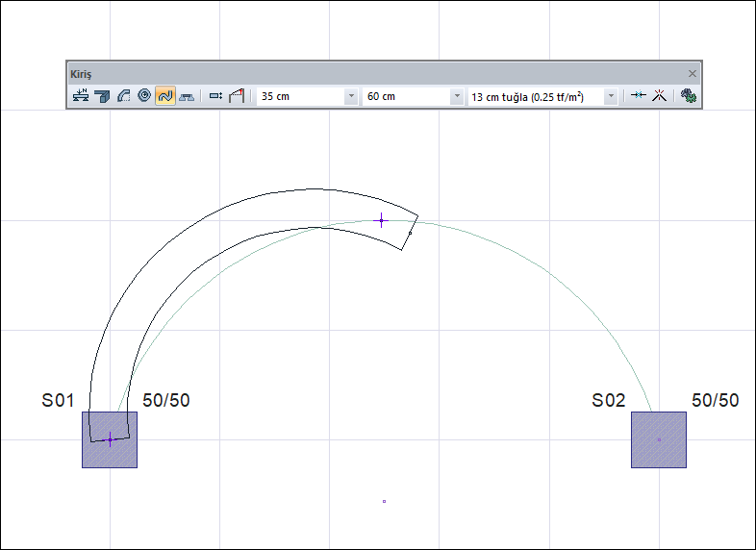Open the 60 cm height dropdown arrow

pos(457,96)
